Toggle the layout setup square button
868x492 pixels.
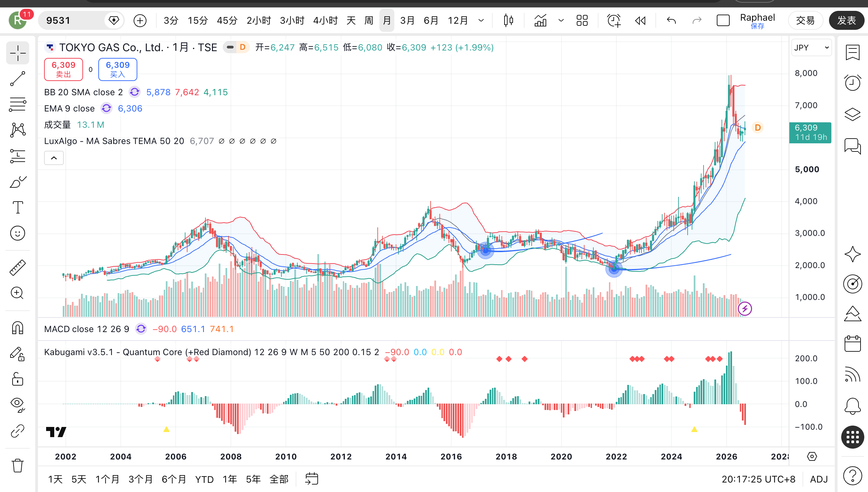(723, 20)
